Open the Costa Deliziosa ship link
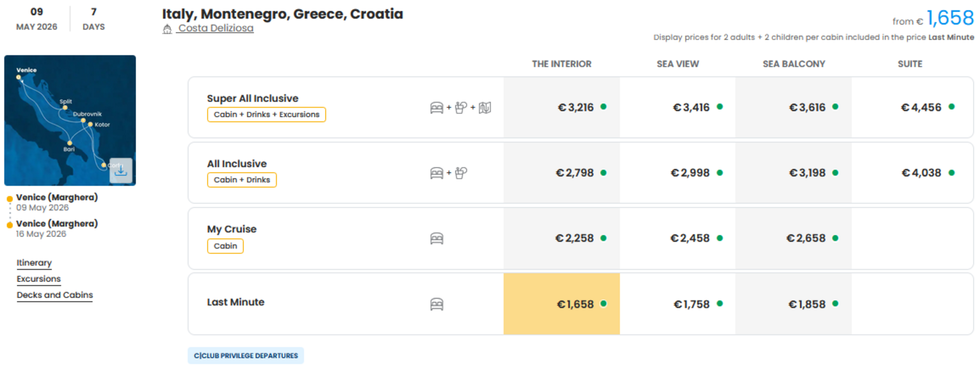Image resolution: width=980 pixels, height=370 pixels. tap(216, 28)
